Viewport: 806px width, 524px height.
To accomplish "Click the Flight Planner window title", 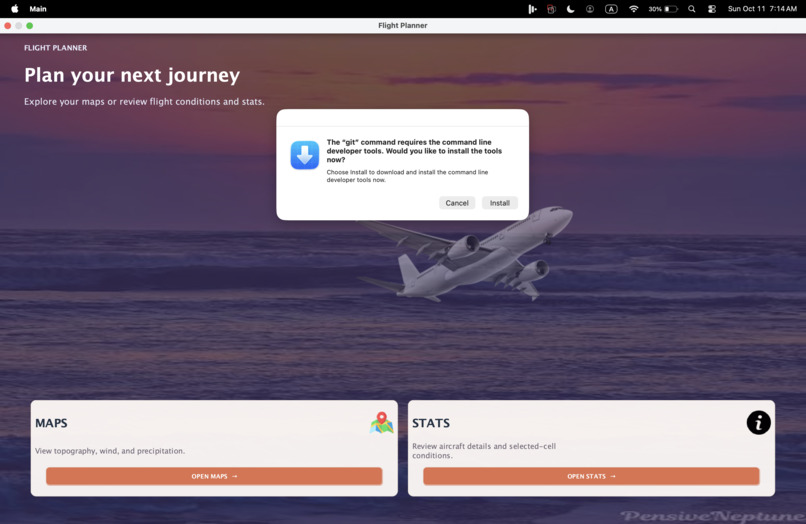I will [x=402, y=25].
